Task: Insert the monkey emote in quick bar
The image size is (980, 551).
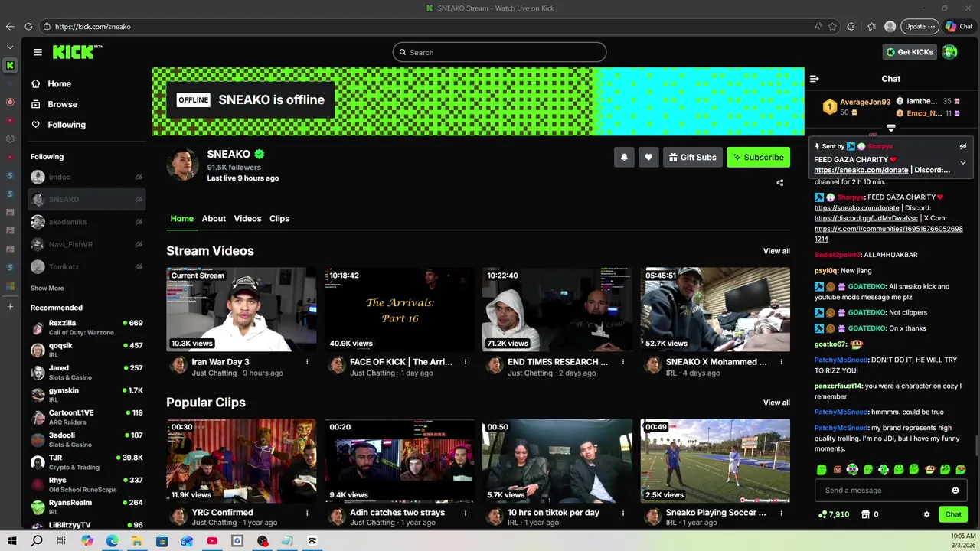Action: pos(929,469)
